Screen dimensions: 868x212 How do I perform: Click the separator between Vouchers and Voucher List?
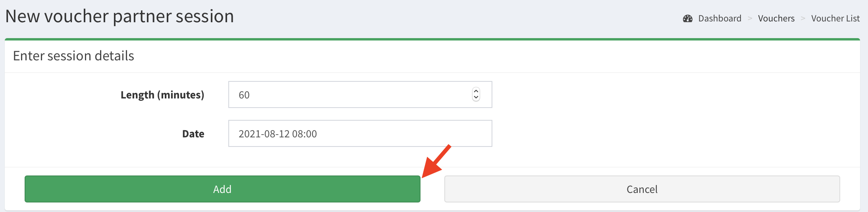click(803, 19)
